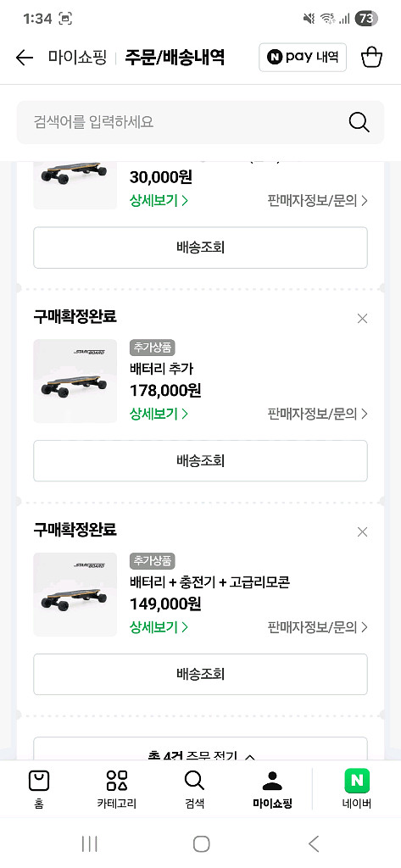Open the 카테고리 tab
The width and height of the screenshot is (401, 868).
coord(116,789)
